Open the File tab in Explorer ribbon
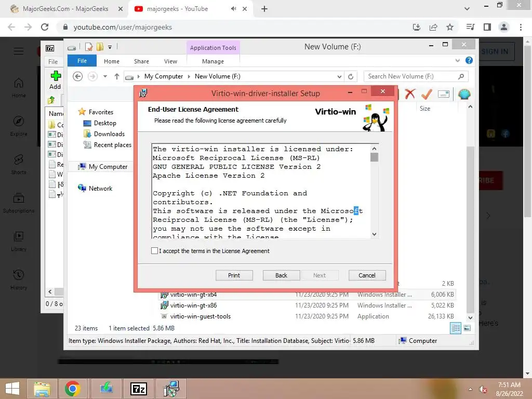 [x=82, y=61]
